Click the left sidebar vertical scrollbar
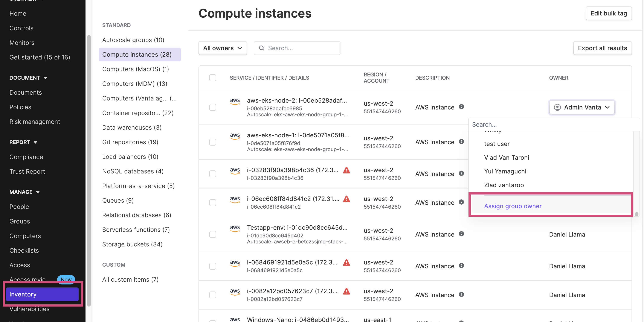 [89, 171]
